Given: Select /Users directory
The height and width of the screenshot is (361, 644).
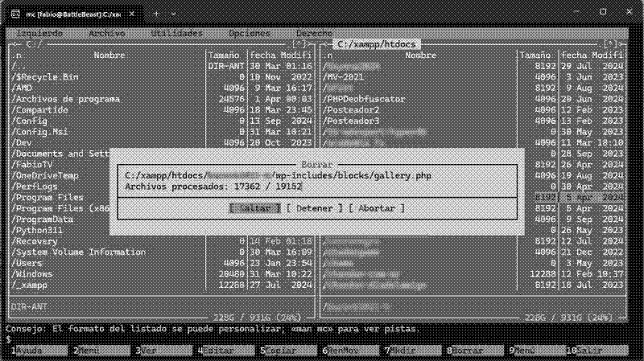Looking at the screenshot, I should tap(27, 263).
